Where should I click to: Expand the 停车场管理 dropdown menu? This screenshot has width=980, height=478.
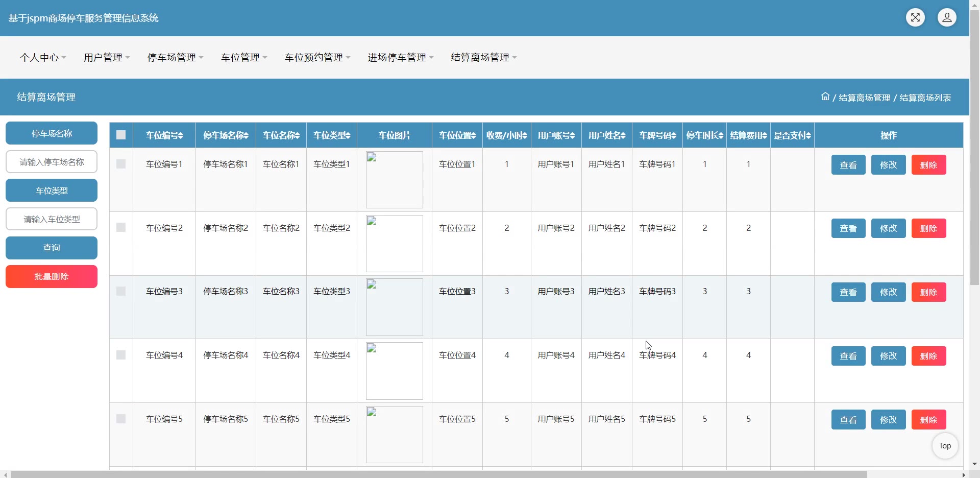(176, 57)
